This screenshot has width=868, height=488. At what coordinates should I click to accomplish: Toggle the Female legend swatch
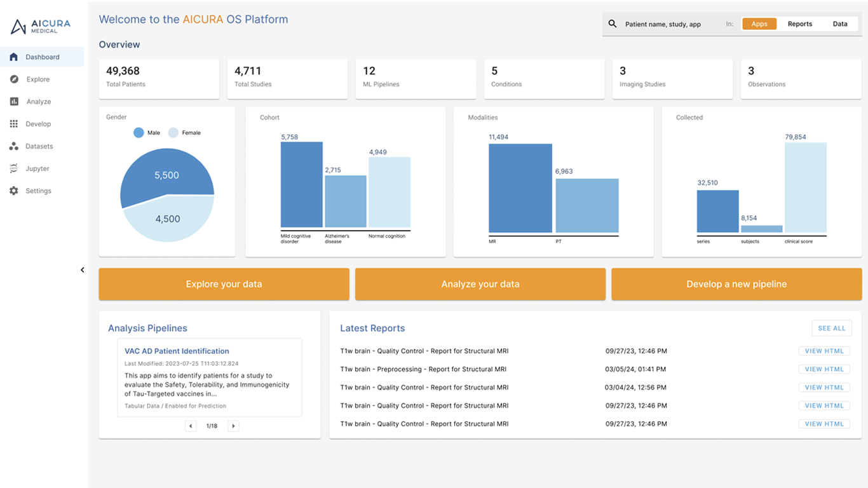(x=173, y=133)
